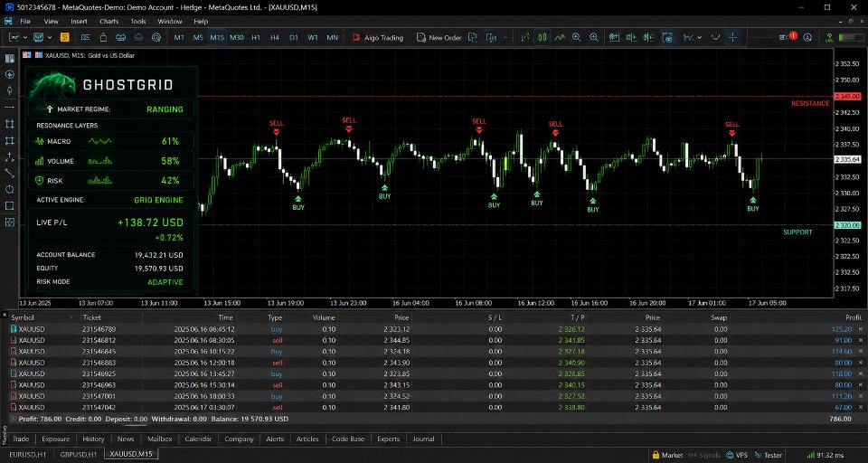Click the zoom out magnifier icon

click(594, 38)
